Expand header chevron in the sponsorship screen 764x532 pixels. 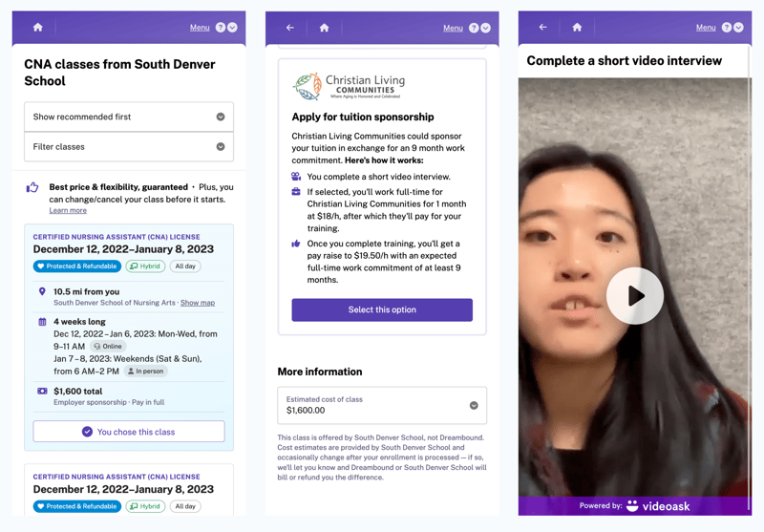486,28
